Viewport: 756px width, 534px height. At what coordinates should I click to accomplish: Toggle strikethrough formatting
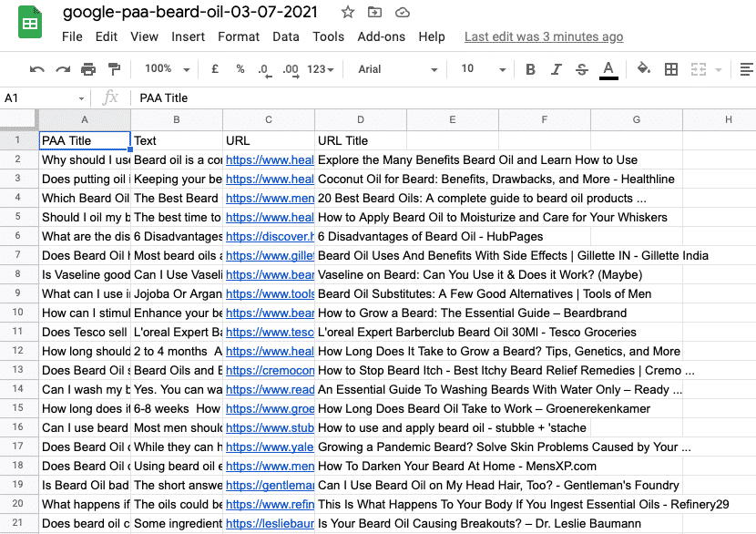[x=581, y=69]
